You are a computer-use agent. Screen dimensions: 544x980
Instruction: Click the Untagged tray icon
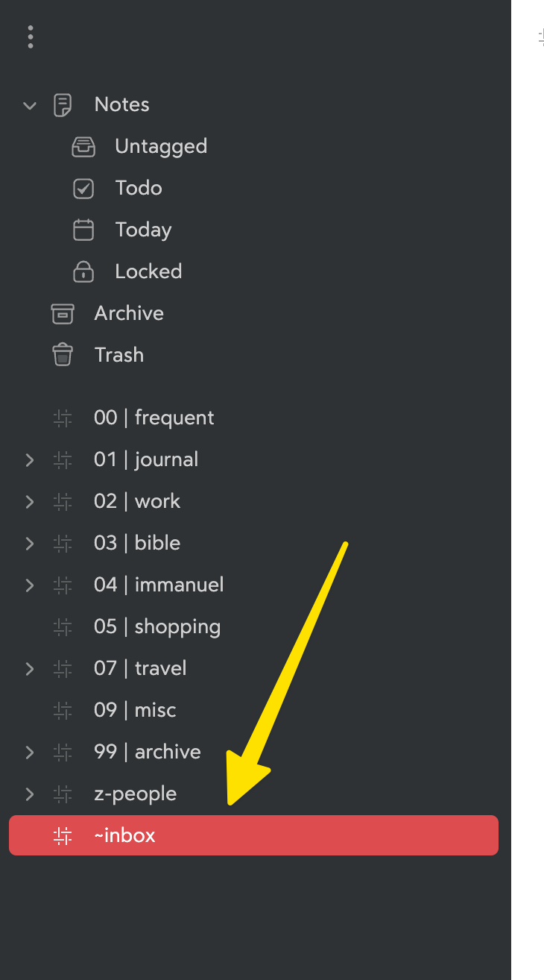83,146
